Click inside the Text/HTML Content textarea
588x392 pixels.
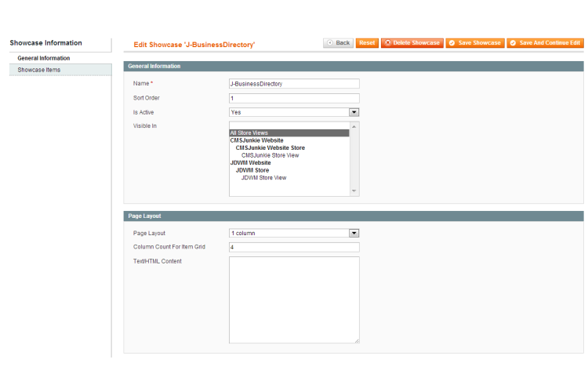[294, 299]
